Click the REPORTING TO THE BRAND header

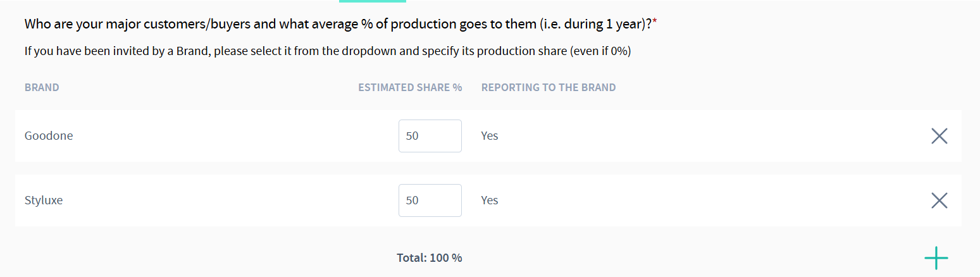coord(549,87)
